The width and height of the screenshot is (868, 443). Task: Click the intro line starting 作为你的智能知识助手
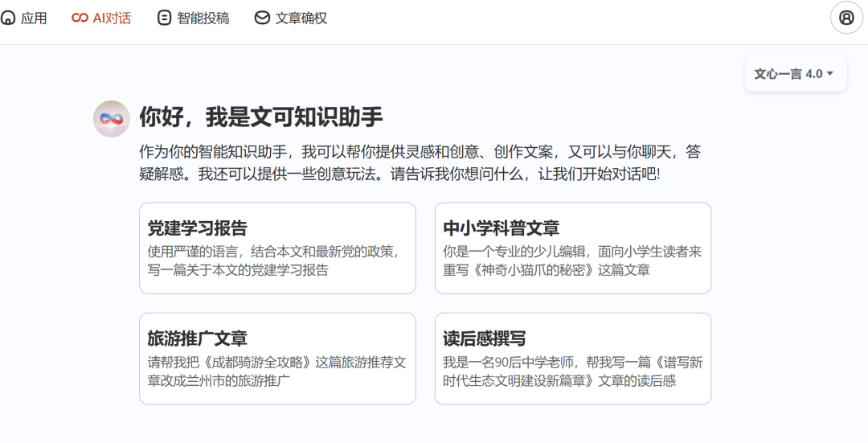pyautogui.click(x=420, y=152)
